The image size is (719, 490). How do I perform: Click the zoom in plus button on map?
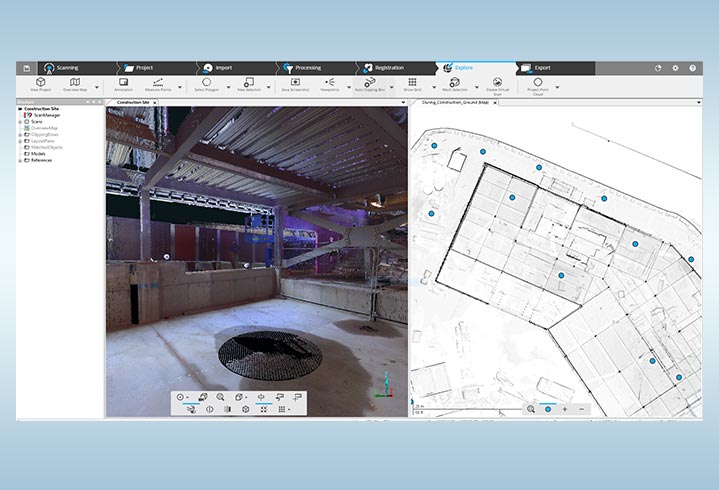point(565,409)
